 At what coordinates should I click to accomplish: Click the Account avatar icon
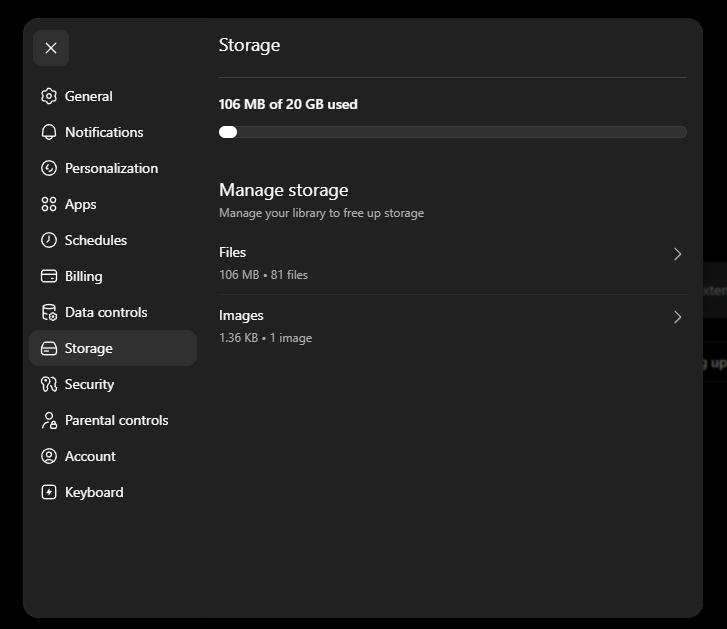click(49, 456)
